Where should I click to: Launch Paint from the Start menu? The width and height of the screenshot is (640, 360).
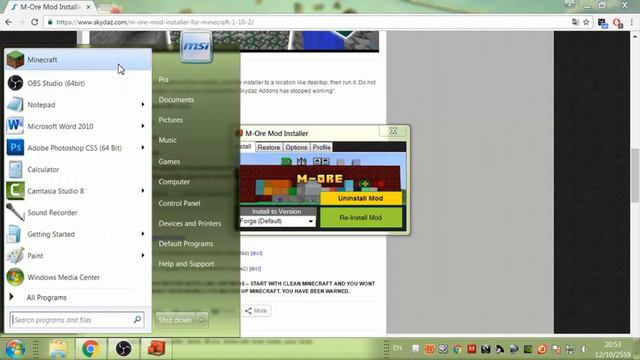pos(78,256)
